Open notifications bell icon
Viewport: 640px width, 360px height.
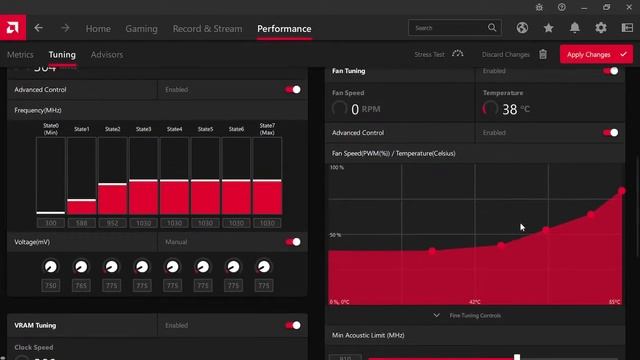click(x=575, y=28)
